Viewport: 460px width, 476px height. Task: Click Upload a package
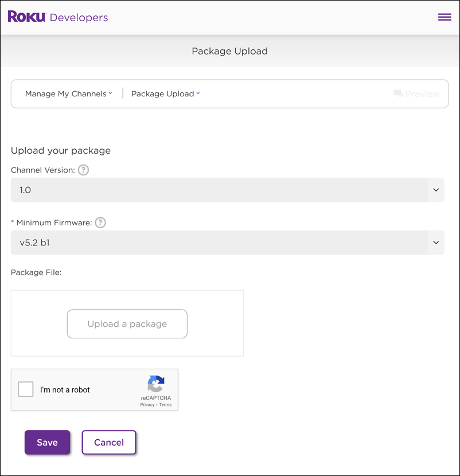pyautogui.click(x=127, y=323)
